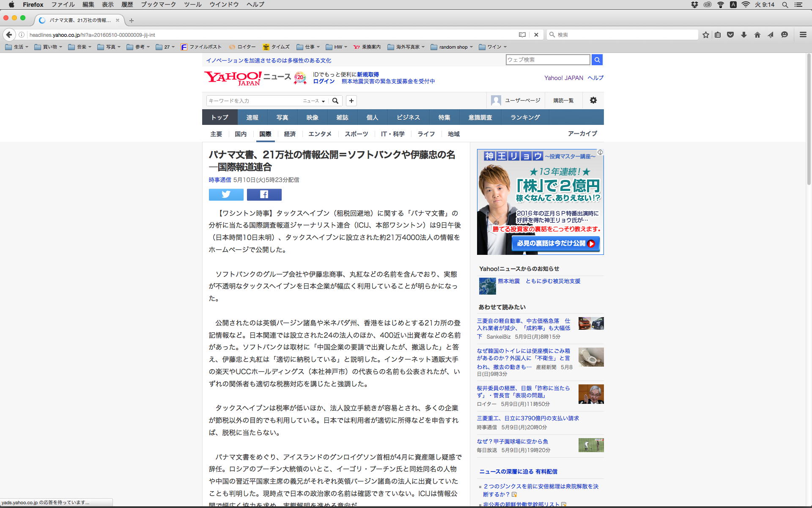Click the blue web search magnifier button
Viewport: 812px width, 508px height.
[x=597, y=60]
